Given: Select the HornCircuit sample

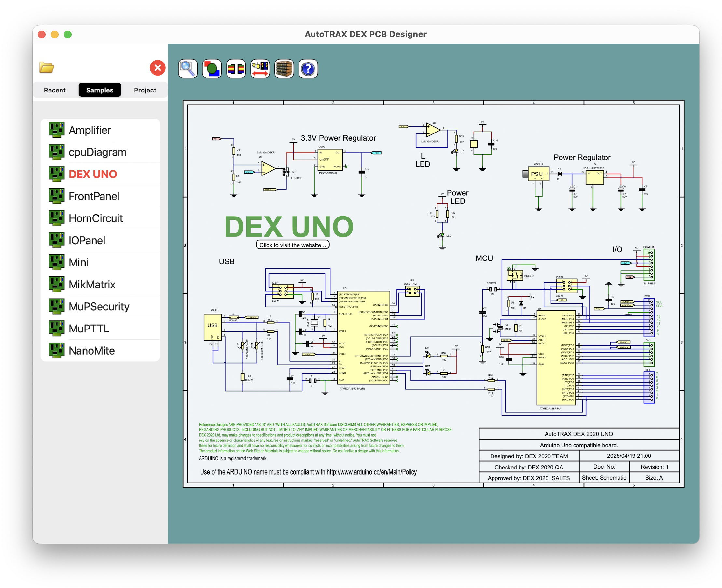Looking at the screenshot, I should pos(100,218).
